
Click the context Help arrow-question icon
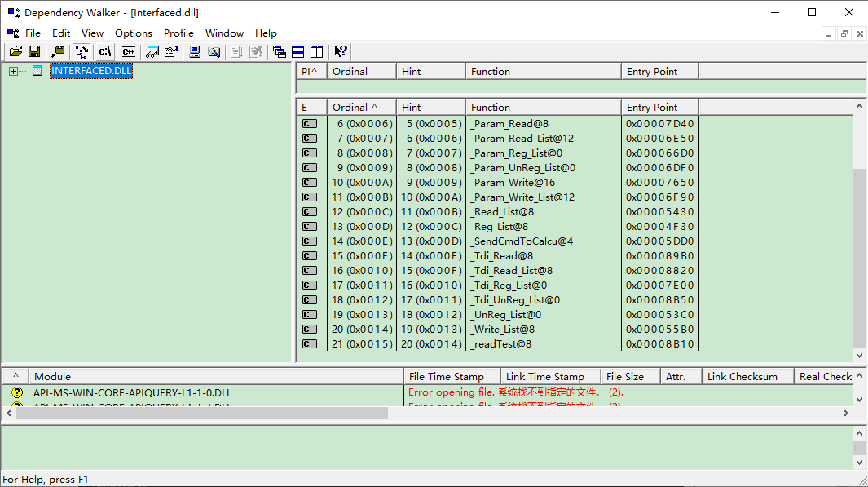341,51
